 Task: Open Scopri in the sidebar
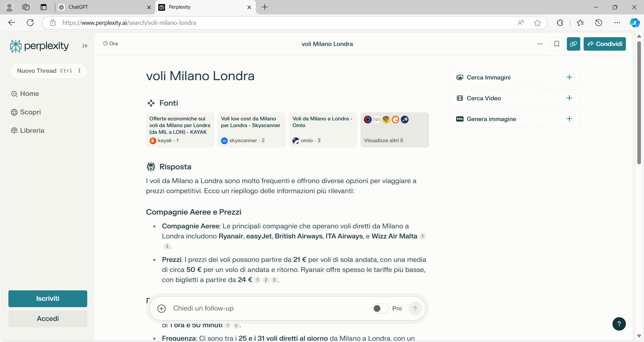30,112
